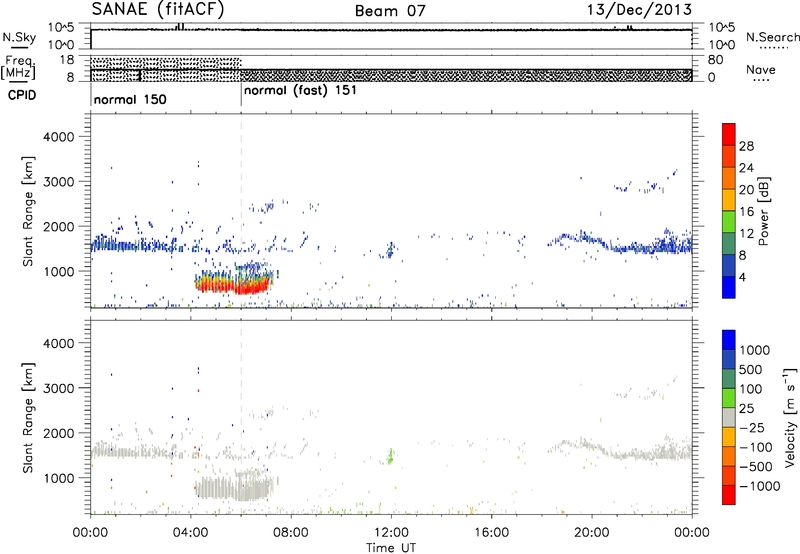This screenshot has width=800, height=554.
Task: Click the 04:00 time tick label
Action: coord(191,533)
